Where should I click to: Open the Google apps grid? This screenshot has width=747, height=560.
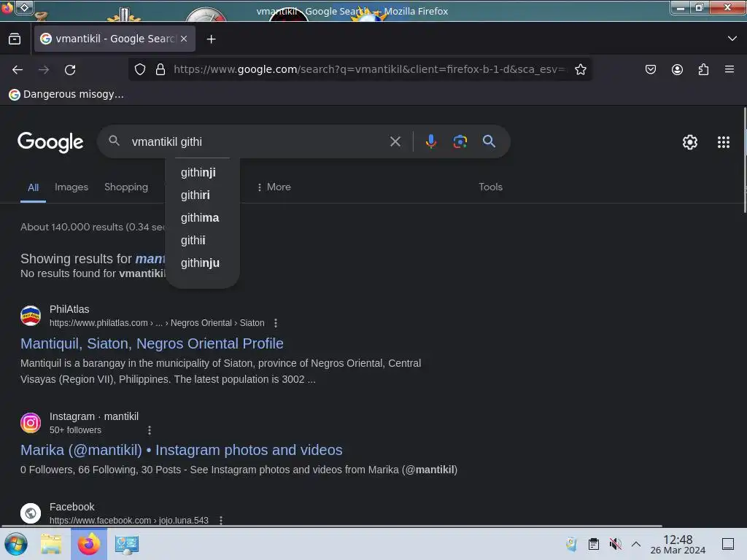724,142
